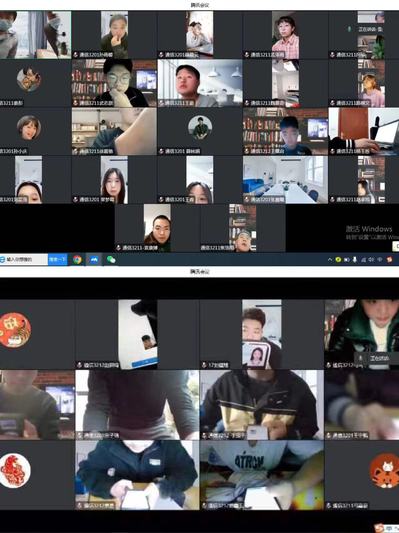Screen dimensions: 399x533
Task: Select the empty meeting room video tile
Action: pos(285,179)
